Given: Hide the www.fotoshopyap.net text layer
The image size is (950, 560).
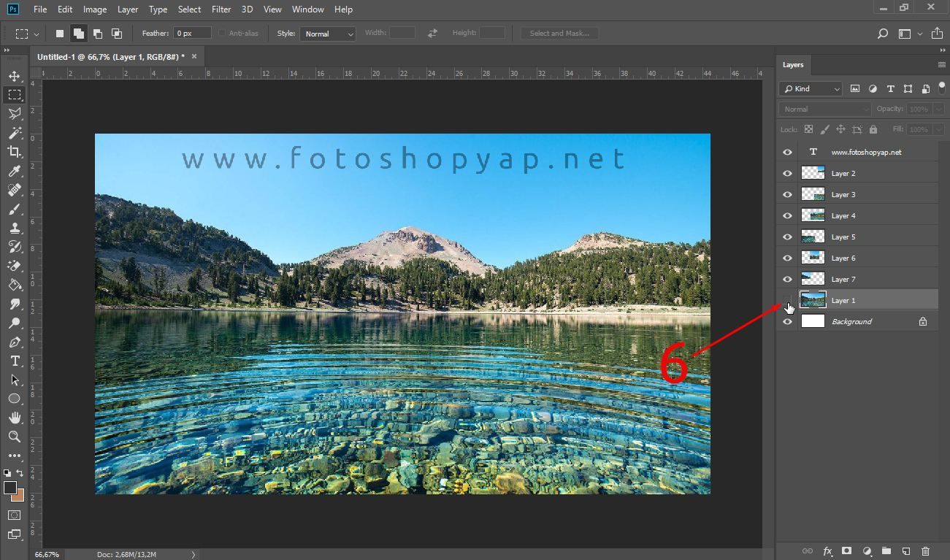Looking at the screenshot, I should 787,153.
